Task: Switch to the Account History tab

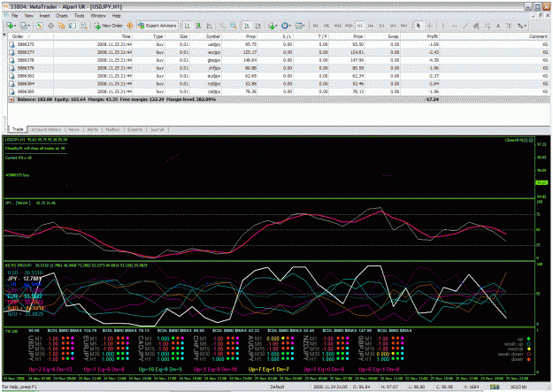Action: point(46,129)
